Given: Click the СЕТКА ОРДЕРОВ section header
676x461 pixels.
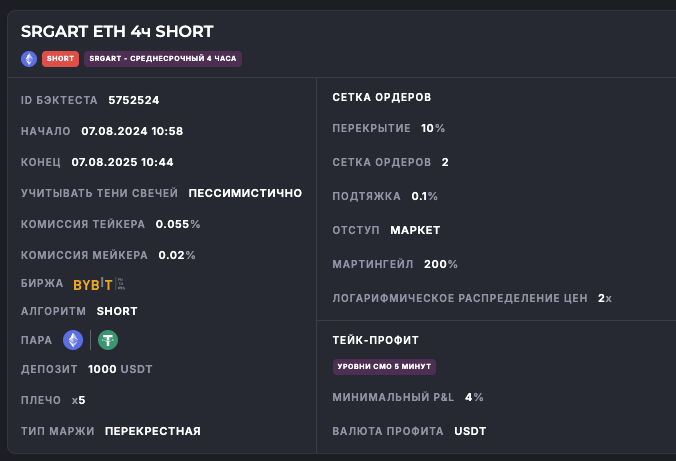Looking at the screenshot, I should 382,97.
